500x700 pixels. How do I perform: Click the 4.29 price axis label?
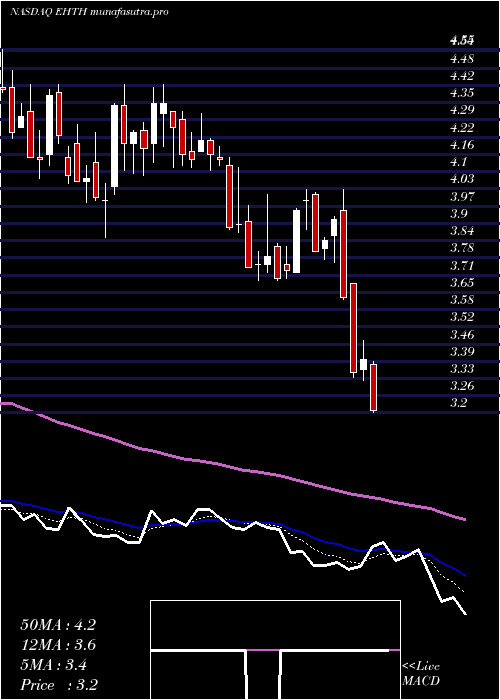(x=462, y=110)
